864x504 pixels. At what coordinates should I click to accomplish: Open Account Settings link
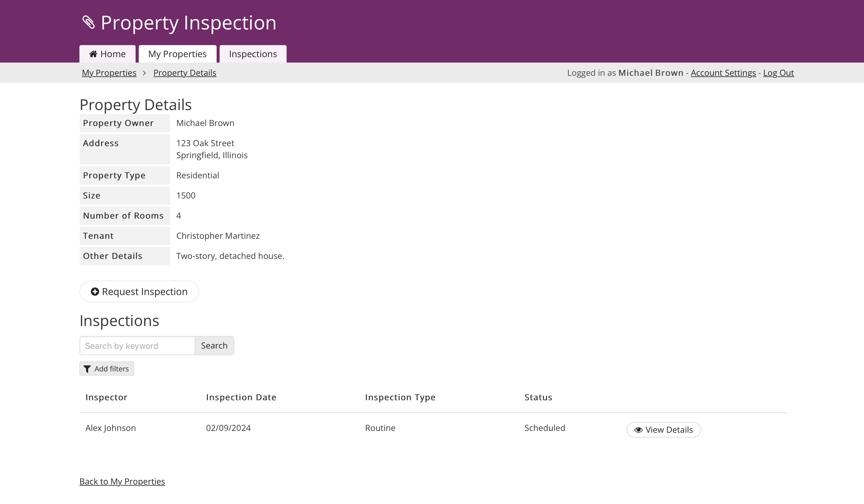pos(723,73)
